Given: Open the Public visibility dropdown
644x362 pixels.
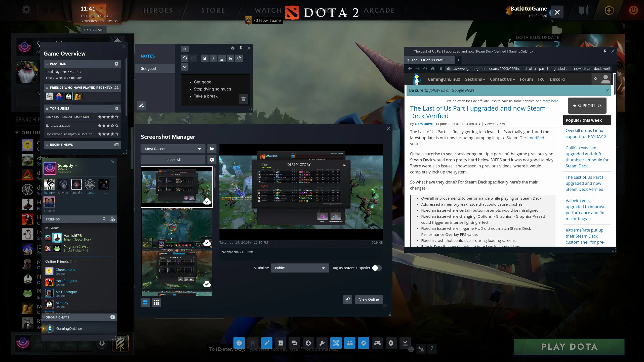Looking at the screenshot, I should click(x=299, y=268).
